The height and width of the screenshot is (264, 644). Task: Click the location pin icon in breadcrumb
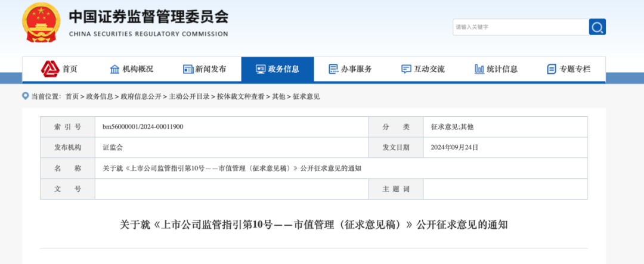point(26,96)
